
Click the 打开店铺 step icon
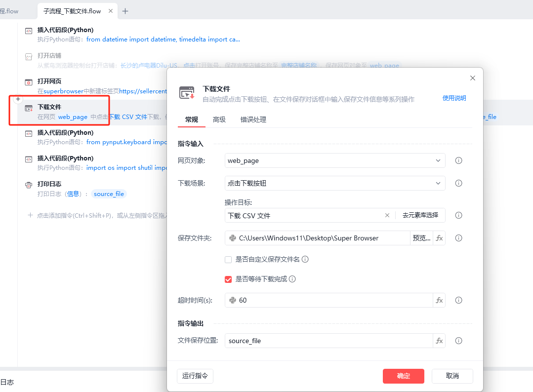point(29,56)
